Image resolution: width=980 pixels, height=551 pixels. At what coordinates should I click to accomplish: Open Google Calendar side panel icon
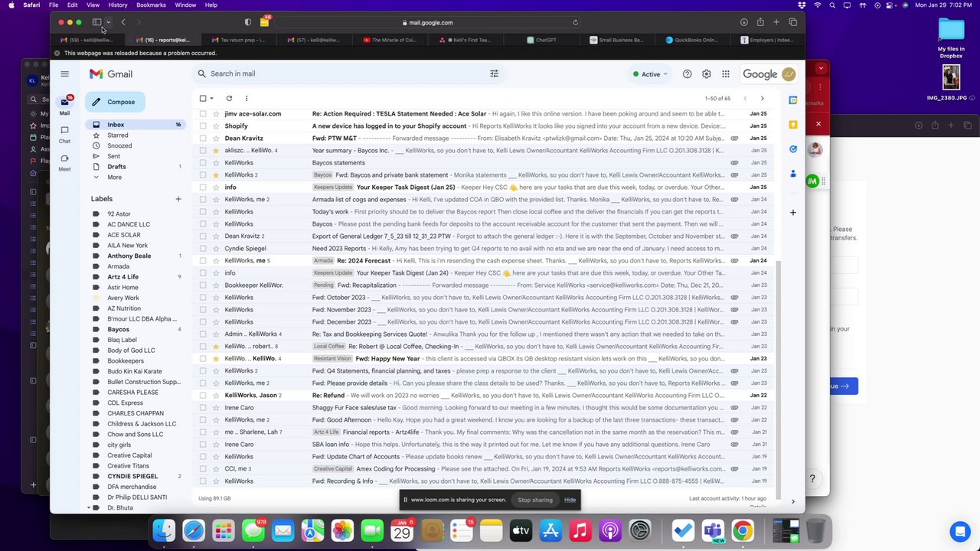click(792, 99)
